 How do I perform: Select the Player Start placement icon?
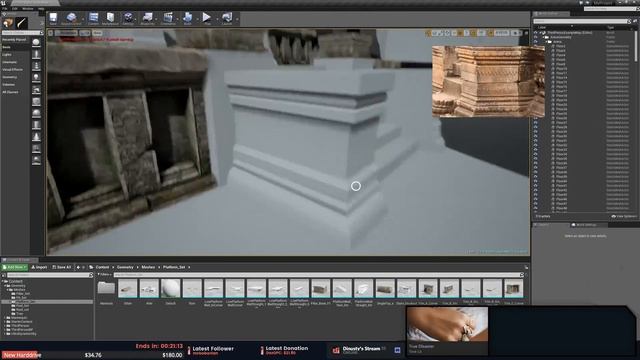(36, 89)
